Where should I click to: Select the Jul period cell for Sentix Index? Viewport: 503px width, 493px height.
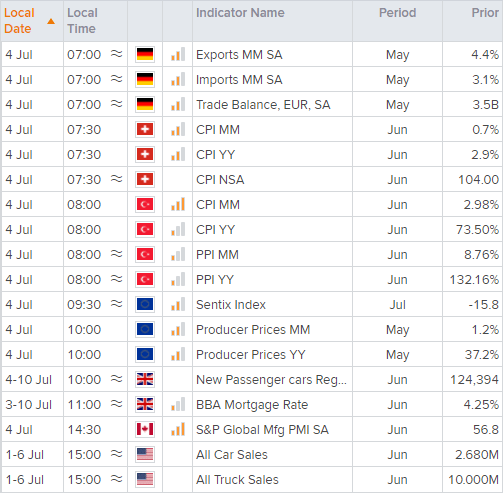[x=397, y=305]
